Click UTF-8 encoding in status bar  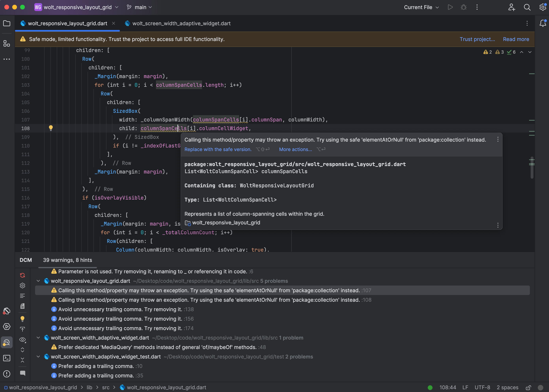482,387
